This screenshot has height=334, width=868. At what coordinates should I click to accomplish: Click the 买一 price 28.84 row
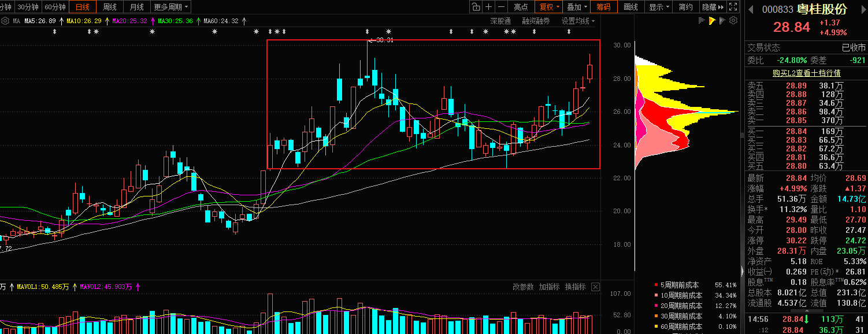click(x=806, y=131)
